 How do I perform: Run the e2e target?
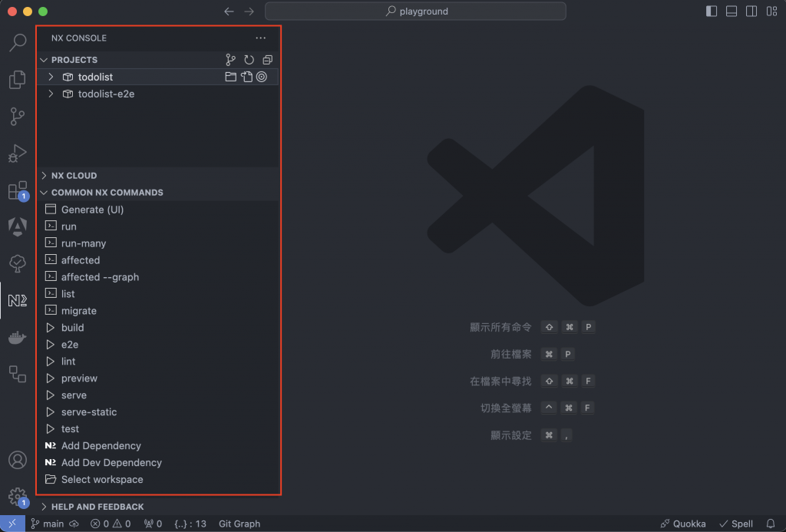point(158,345)
